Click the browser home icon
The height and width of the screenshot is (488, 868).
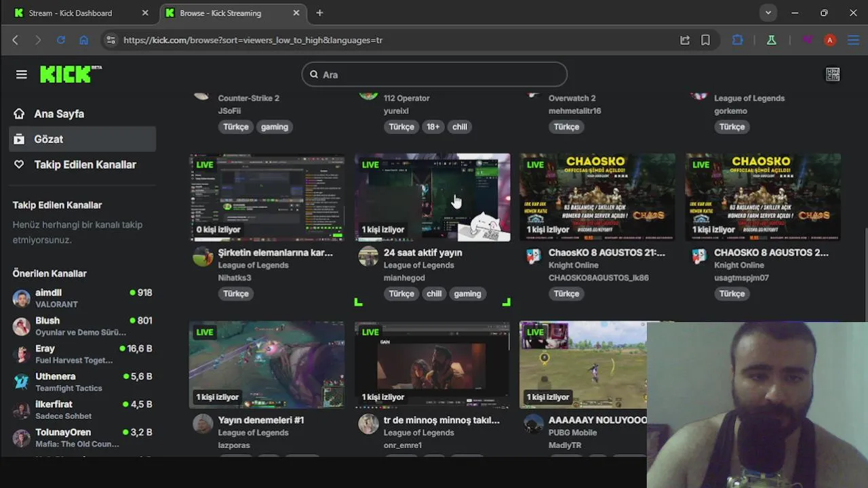[x=83, y=40]
